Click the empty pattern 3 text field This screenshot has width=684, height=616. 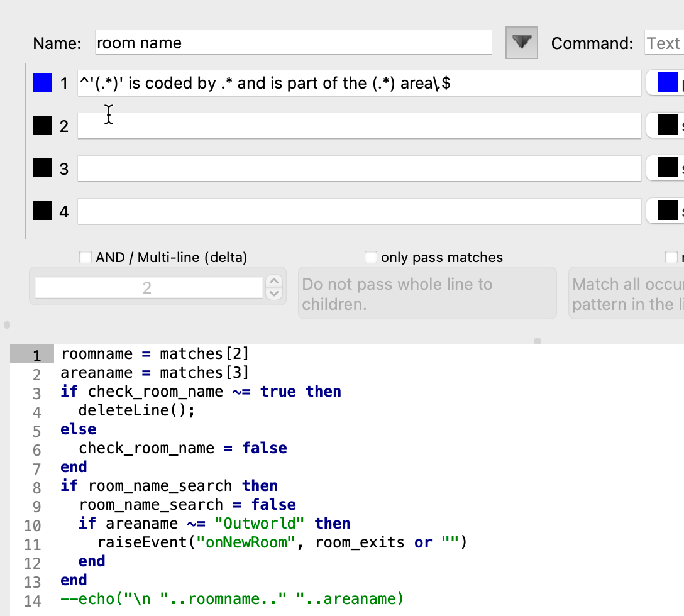(x=358, y=168)
